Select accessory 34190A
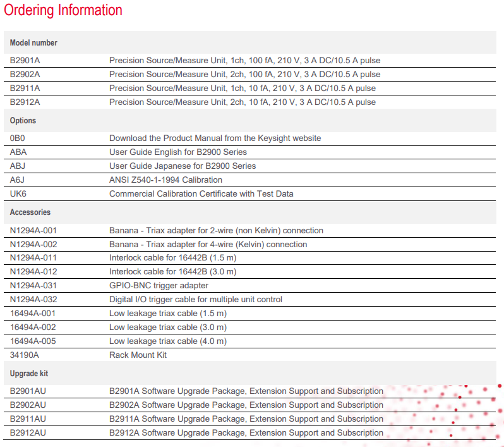This screenshot has width=504, height=447. point(25,355)
